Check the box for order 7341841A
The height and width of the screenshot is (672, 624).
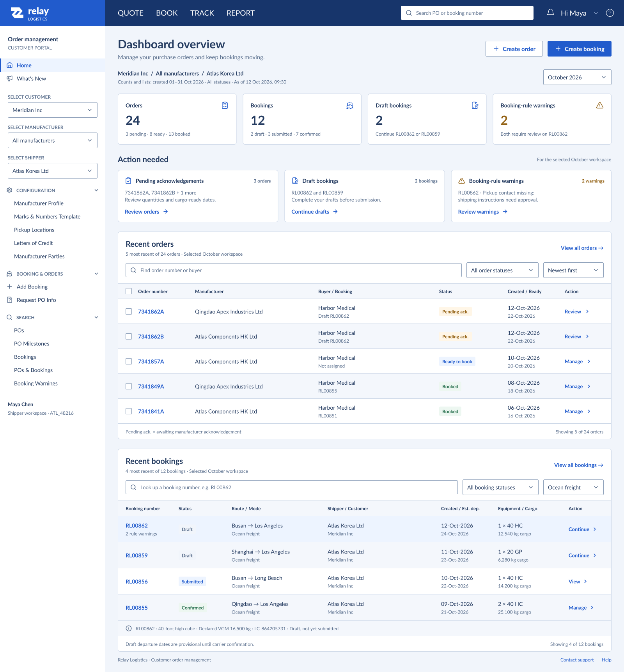point(129,411)
